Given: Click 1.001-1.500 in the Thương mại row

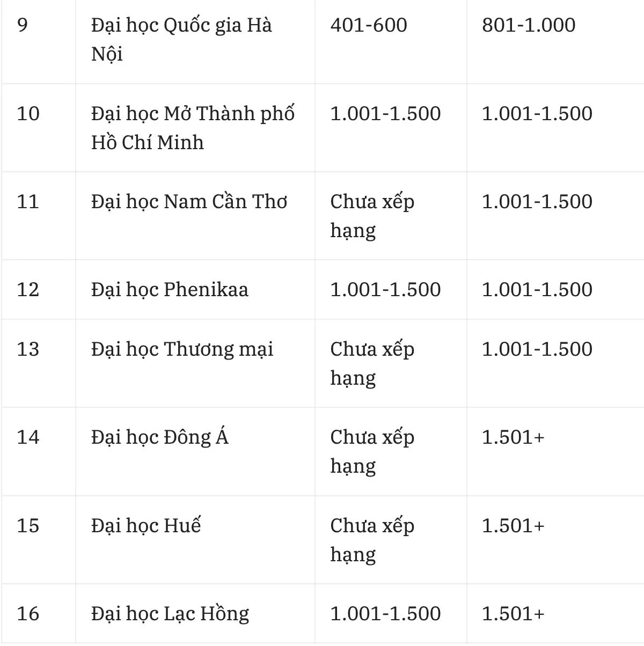Looking at the screenshot, I should 537,349.
